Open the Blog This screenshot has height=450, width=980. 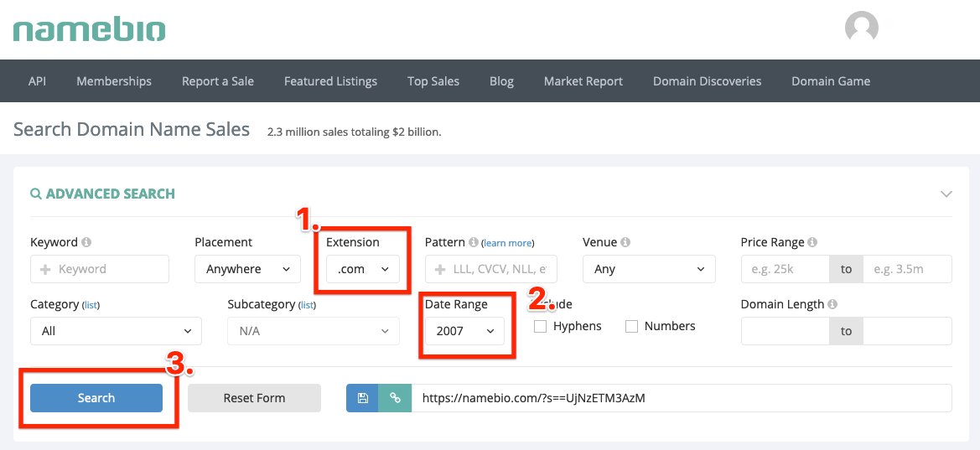tap(502, 81)
